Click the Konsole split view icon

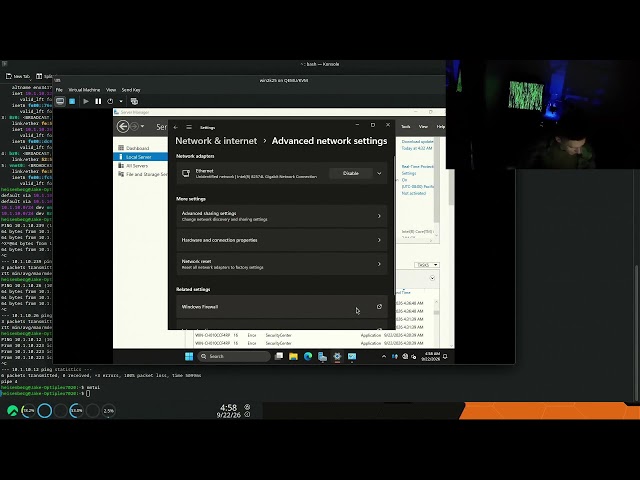[x=39, y=76]
